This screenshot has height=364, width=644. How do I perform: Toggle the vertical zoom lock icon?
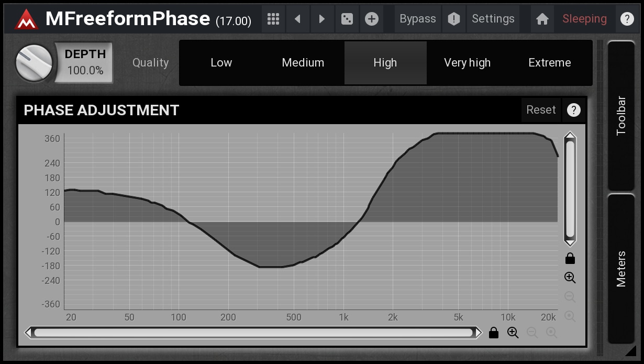click(x=570, y=258)
